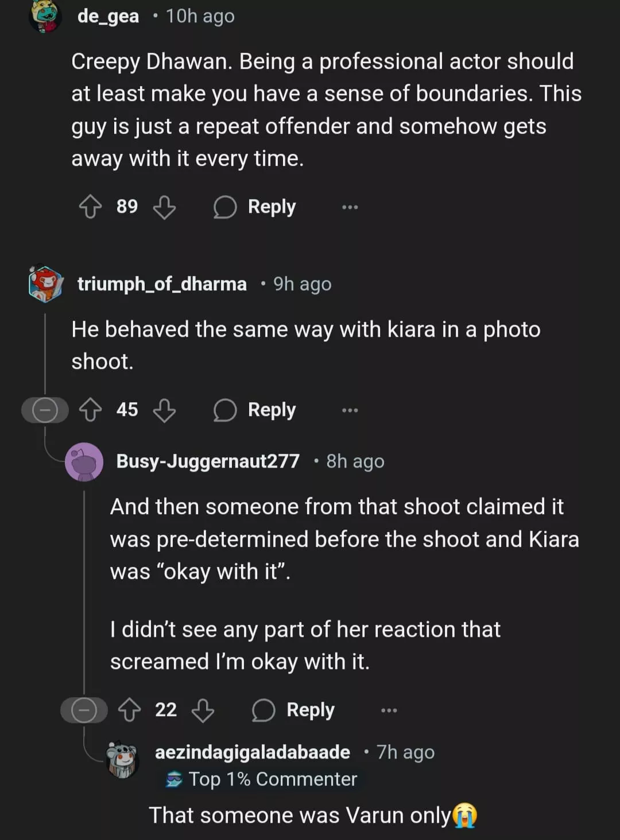This screenshot has width=620, height=840.
Task: Tap Busy-Juggernaut277's purple avatar
Action: (84, 461)
